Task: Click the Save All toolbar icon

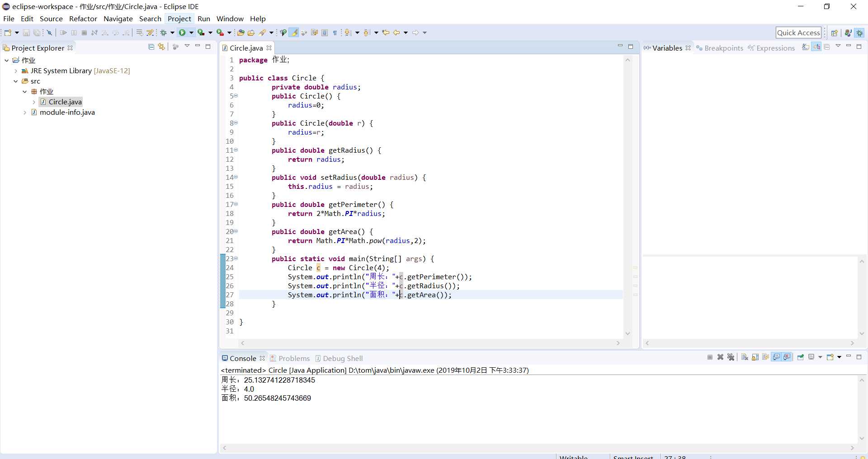Action: coord(37,33)
